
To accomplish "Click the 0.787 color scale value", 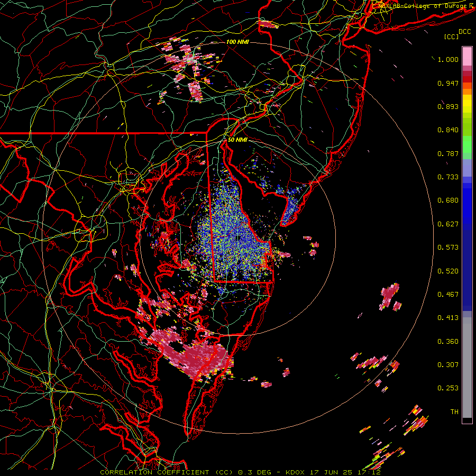I will click(448, 153).
